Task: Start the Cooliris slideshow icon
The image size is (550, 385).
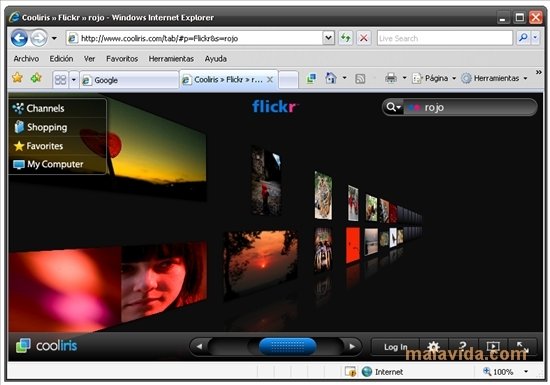Action: pyautogui.click(x=493, y=347)
